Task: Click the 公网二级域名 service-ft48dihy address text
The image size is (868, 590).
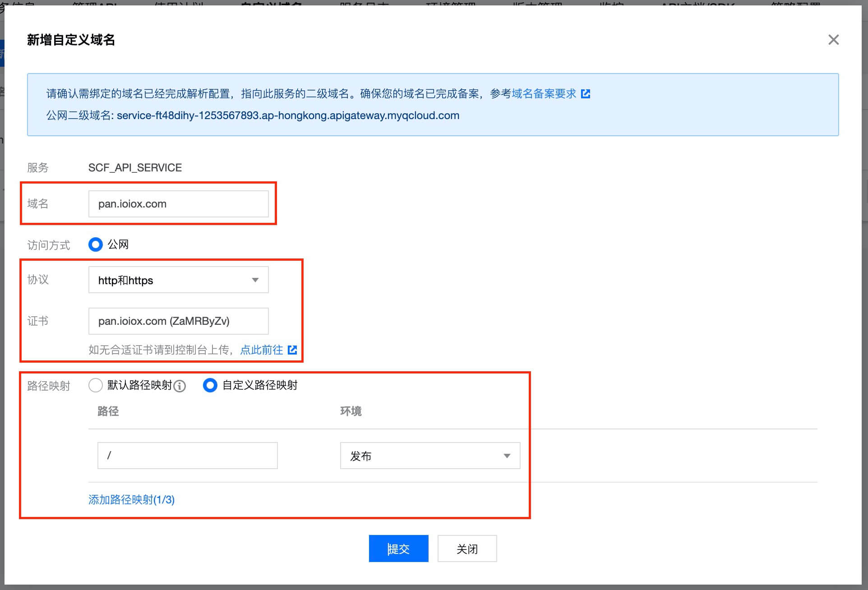Action: 288,115
